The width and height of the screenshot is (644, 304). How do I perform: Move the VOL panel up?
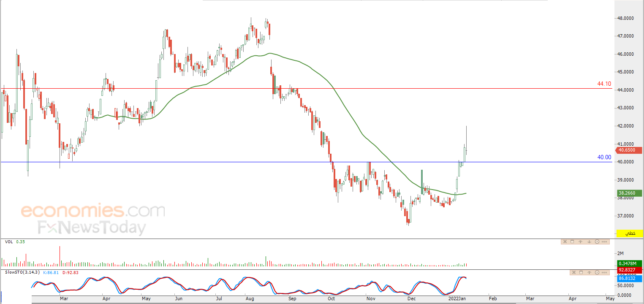coord(580,242)
